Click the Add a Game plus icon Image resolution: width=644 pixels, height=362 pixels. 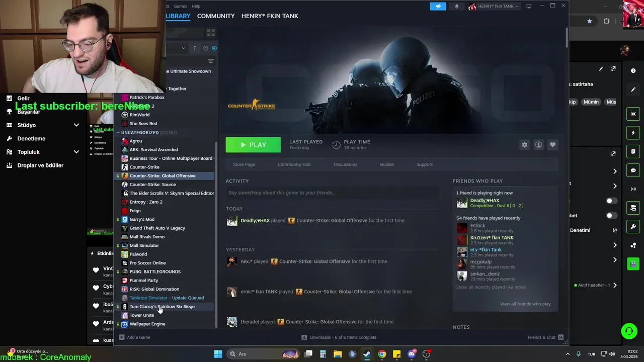coord(122,337)
